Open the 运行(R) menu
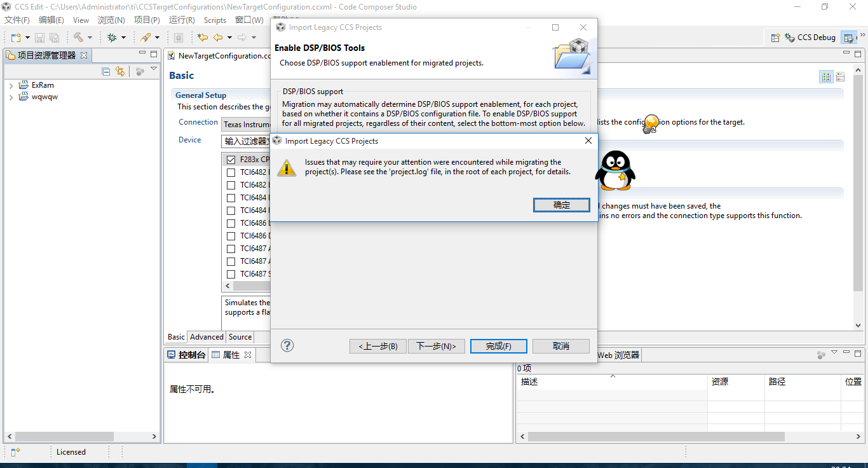The width and height of the screenshot is (868, 468). (182, 20)
